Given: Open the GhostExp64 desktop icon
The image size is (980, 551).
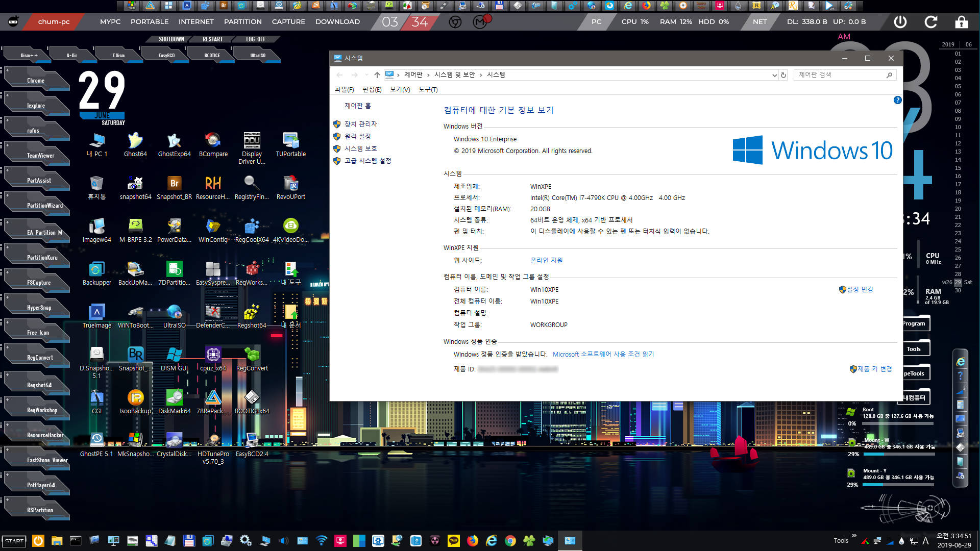Looking at the screenshot, I should [174, 144].
